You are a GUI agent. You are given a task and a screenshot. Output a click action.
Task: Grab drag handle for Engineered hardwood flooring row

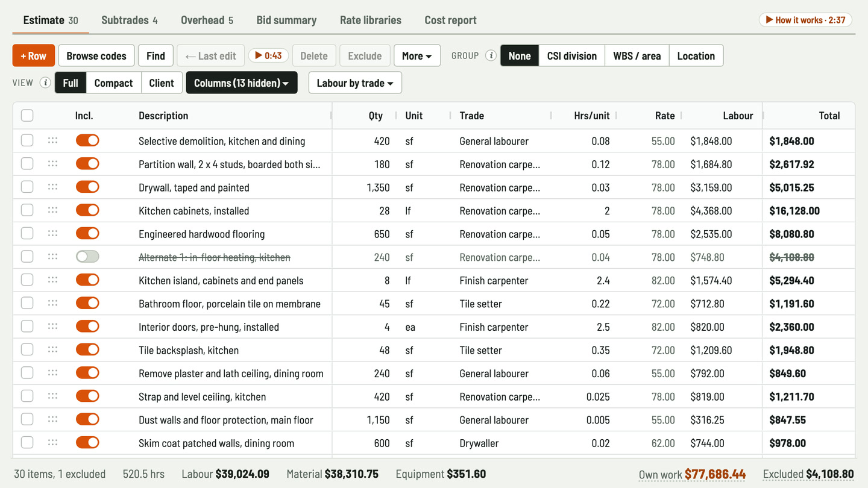(x=52, y=233)
